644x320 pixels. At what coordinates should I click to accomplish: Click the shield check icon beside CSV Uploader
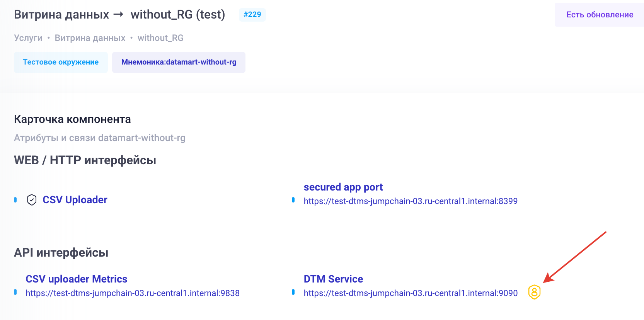[x=32, y=200]
